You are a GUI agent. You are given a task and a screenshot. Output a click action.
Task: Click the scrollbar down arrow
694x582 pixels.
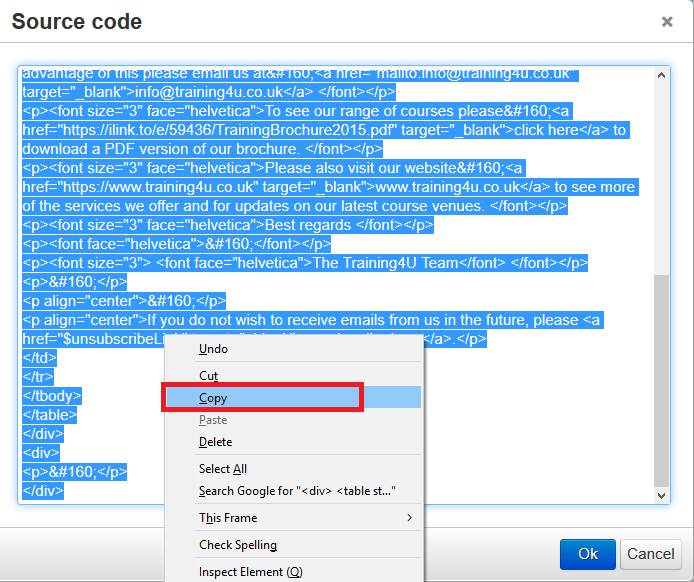[x=661, y=496]
